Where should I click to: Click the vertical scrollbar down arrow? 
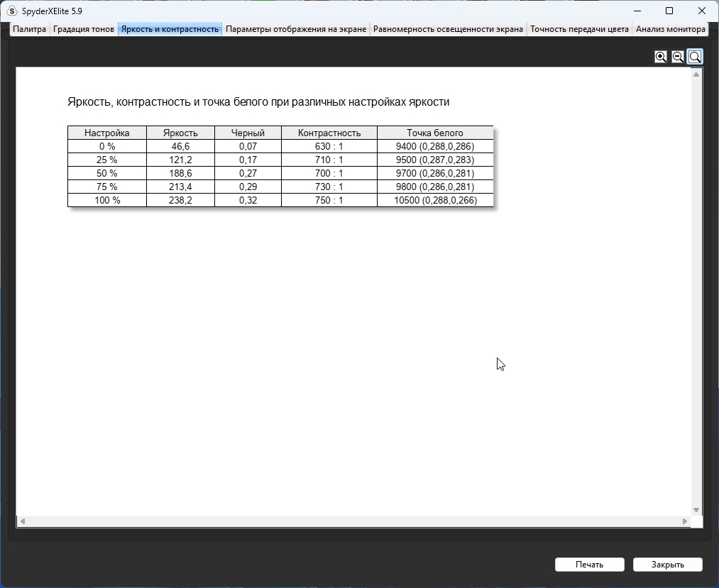tap(696, 510)
